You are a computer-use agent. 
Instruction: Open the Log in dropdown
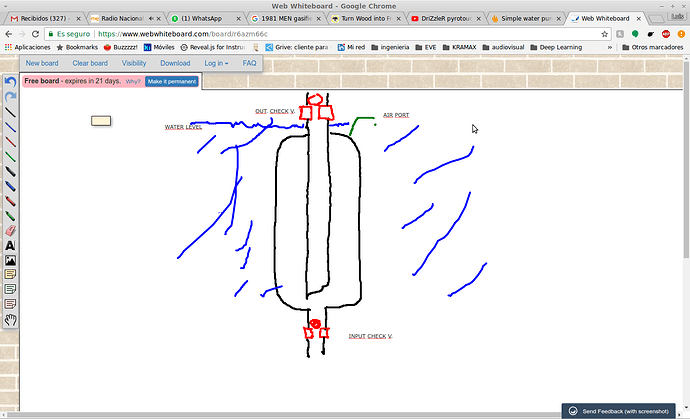coord(216,63)
